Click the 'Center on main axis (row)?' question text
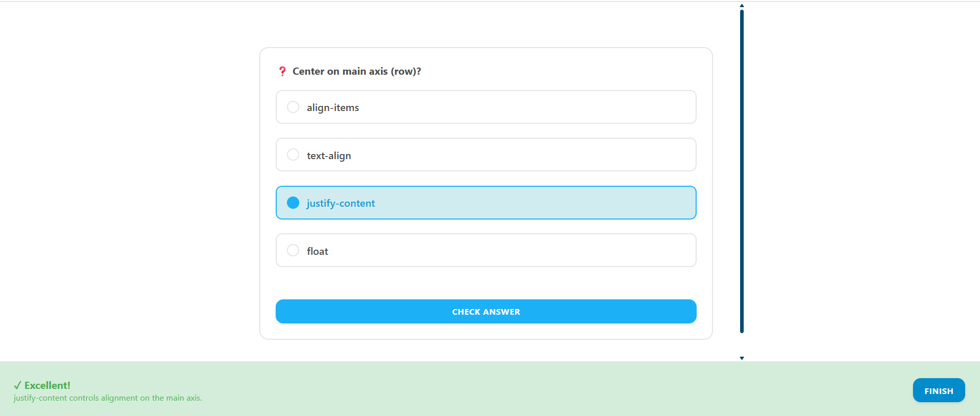This screenshot has height=416, width=980. (x=357, y=71)
